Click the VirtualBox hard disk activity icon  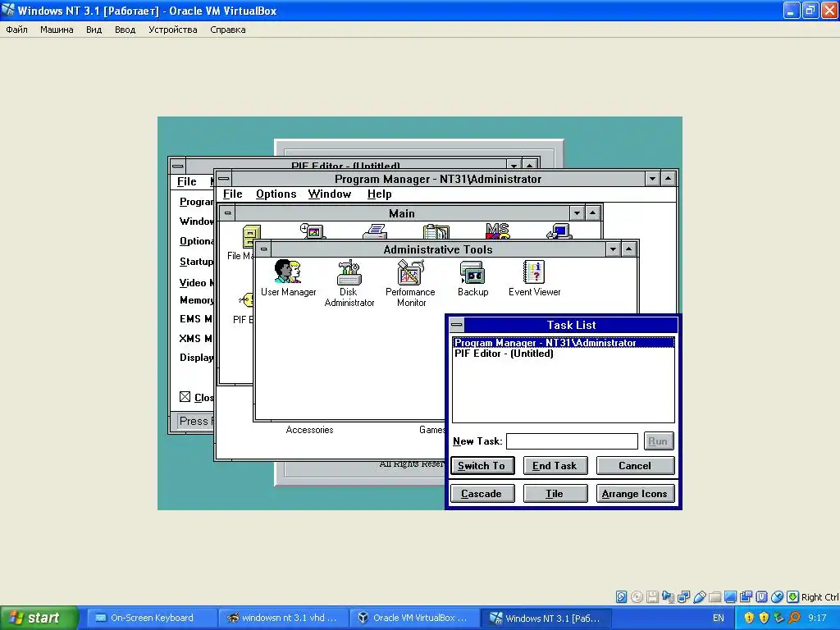pyautogui.click(x=621, y=597)
